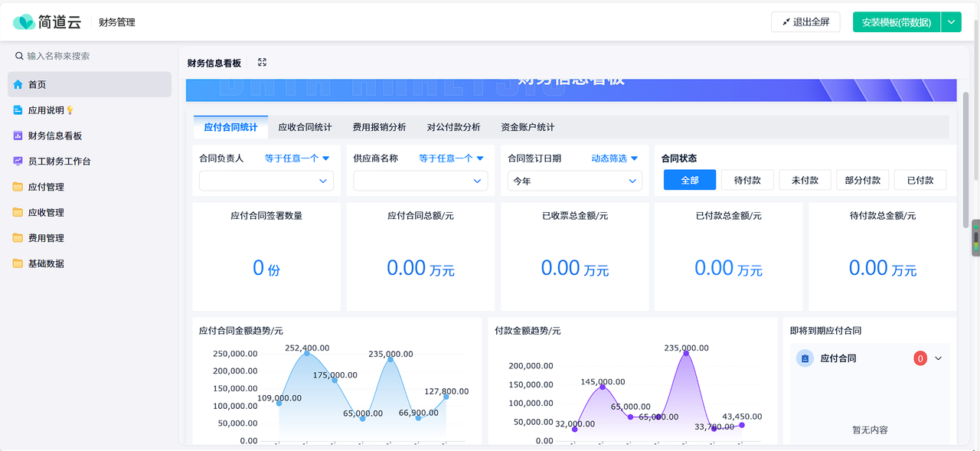This screenshot has width=980, height=451.
Task: Select 全部 contract status filter
Action: coord(690,180)
